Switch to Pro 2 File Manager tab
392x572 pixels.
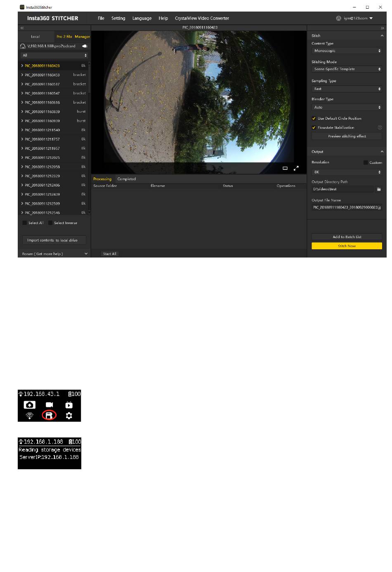pos(73,37)
